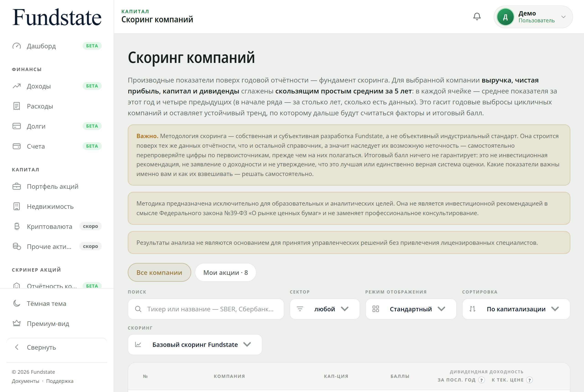
Task: Click the Свернуть left chevron icon
Action: coord(16,347)
